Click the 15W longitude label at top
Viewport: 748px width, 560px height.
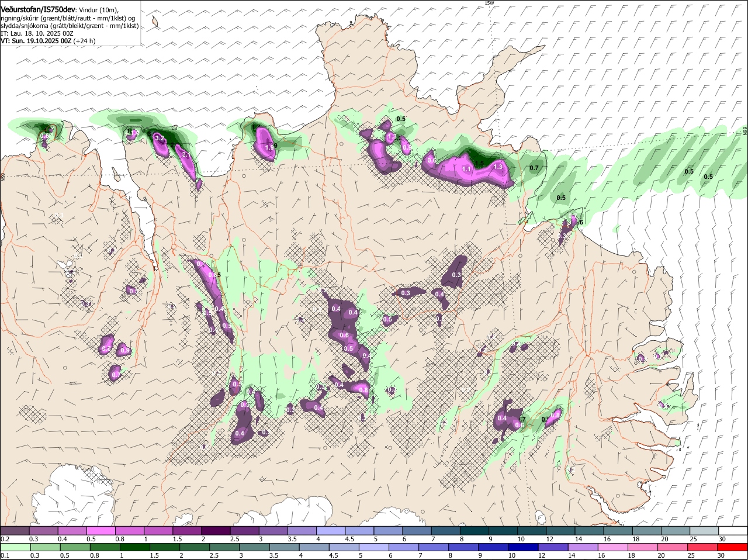(489, 3)
